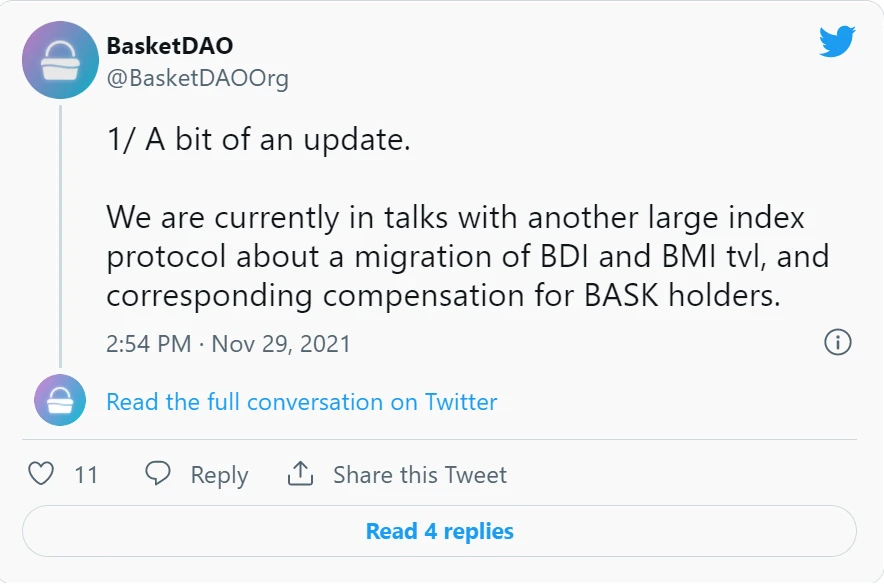Open the 2:54 PM time link

pyautogui.click(x=148, y=344)
